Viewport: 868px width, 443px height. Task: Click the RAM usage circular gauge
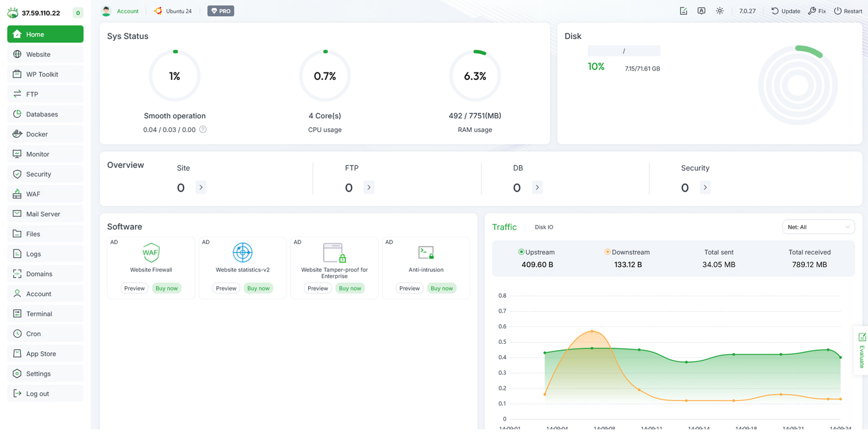(x=475, y=76)
